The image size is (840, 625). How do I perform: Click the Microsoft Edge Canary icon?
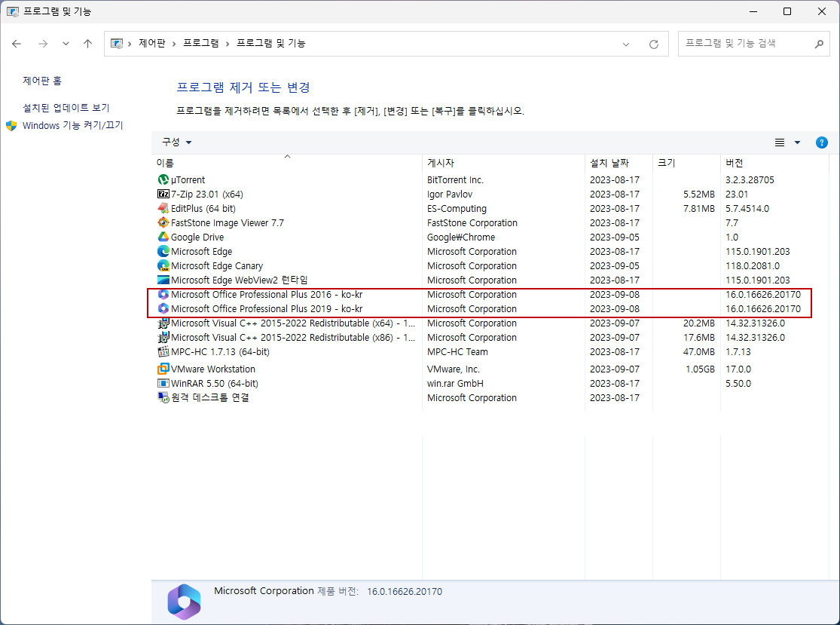[x=163, y=266]
